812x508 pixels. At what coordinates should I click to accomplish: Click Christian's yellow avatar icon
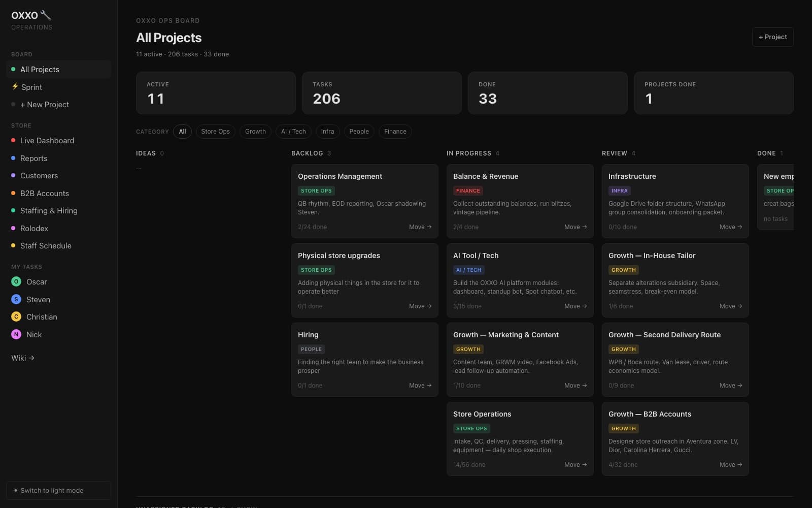coord(16,316)
